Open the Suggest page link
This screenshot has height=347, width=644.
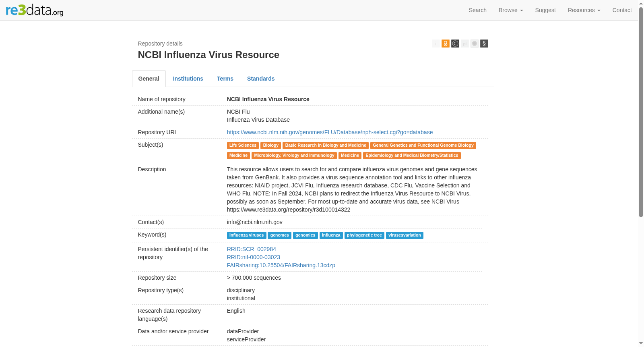click(x=545, y=10)
